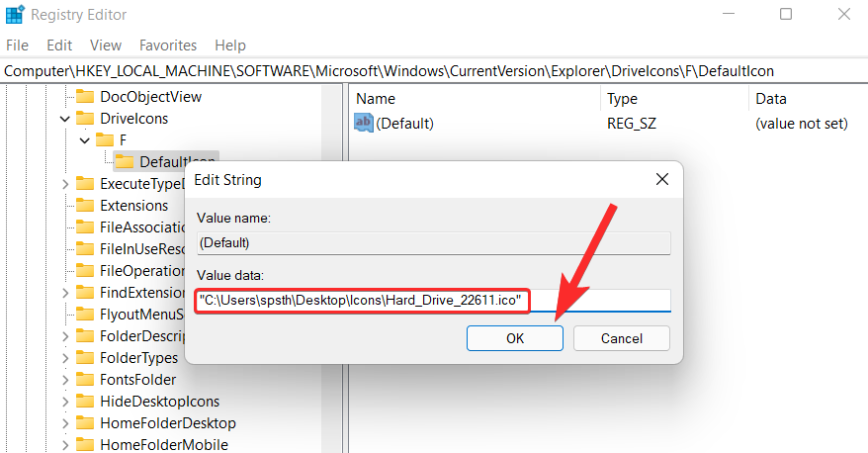Viewport: 868px width, 453px height.
Task: Collapse the F key node
Action: (x=85, y=140)
